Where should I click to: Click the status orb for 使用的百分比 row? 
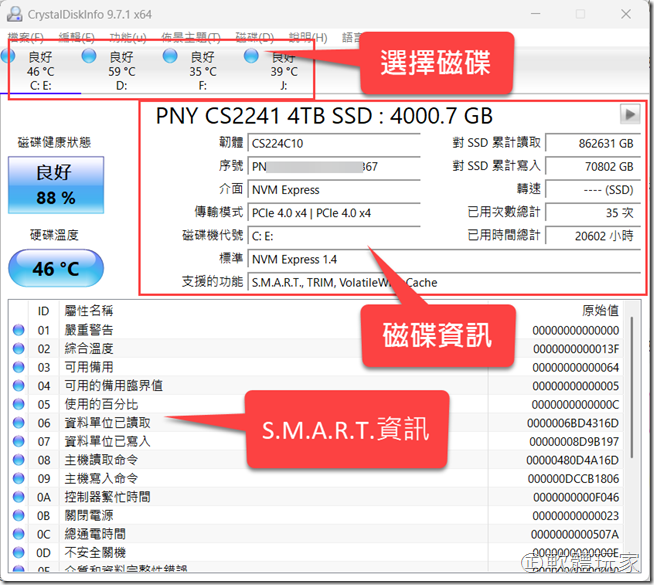click(x=18, y=404)
